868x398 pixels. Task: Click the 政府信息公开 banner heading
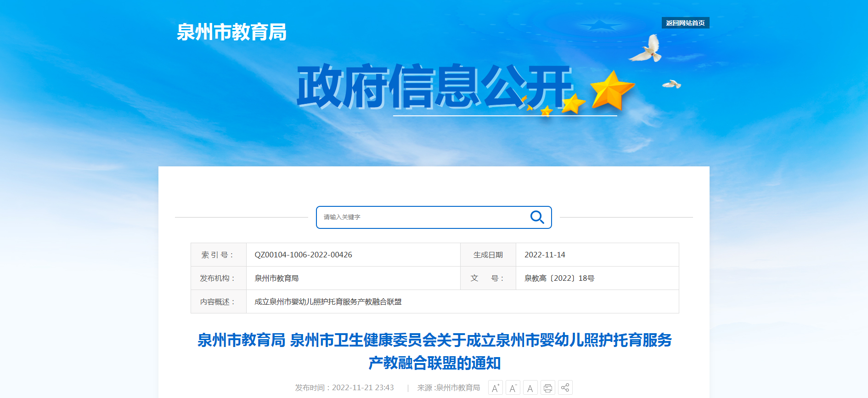[434, 87]
